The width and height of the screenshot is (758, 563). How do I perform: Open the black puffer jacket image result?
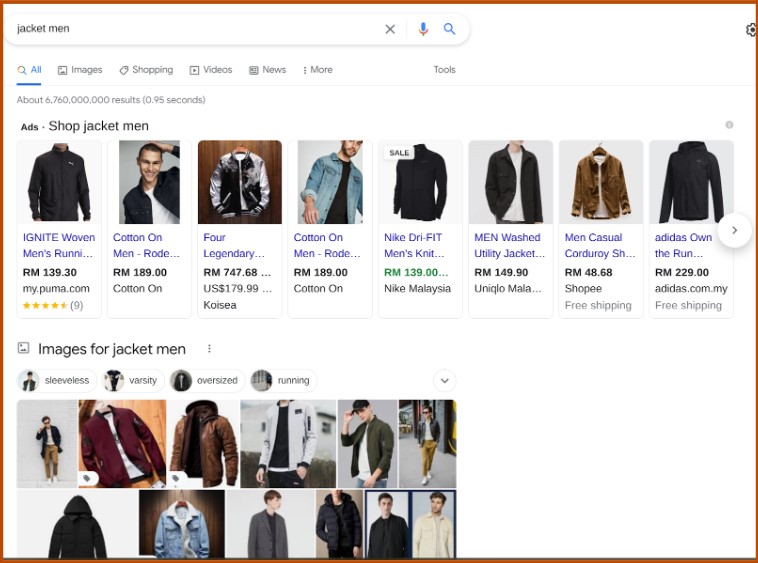pos(339,524)
